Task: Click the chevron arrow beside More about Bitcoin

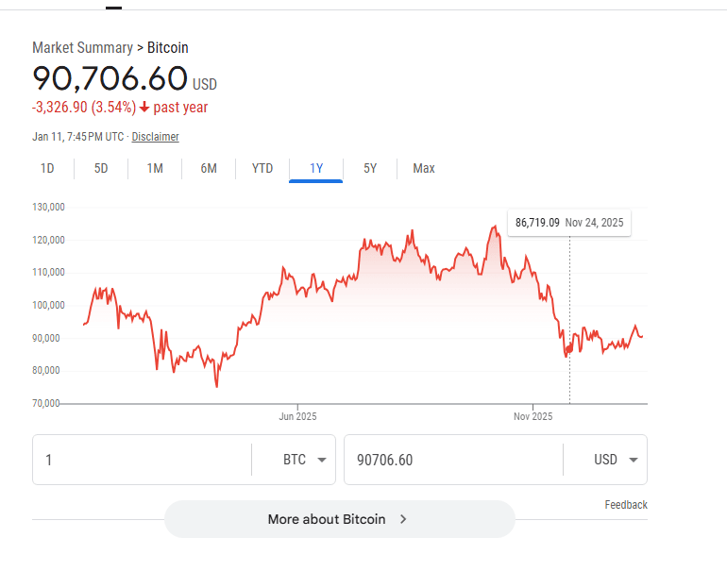Action: 403,519
